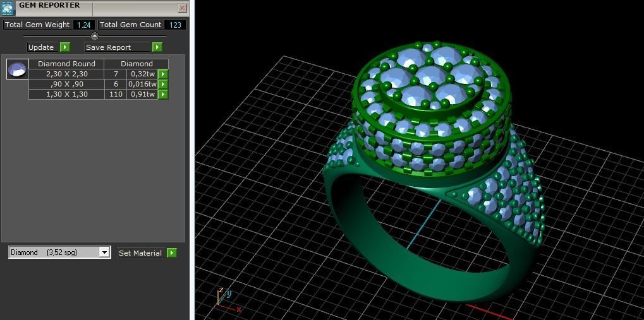The image size is (644, 320).
Task: Collapse panel header with round arrow handle
Action: click(x=94, y=36)
